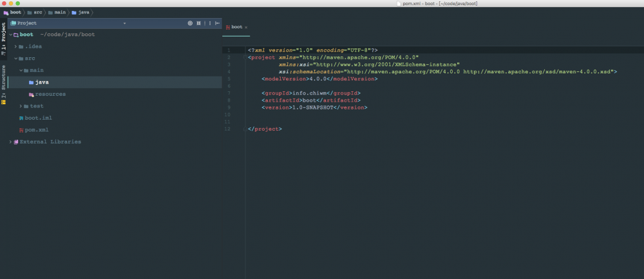
Task: Click the Maven icon beside pom.xml
Action: click(x=21, y=130)
